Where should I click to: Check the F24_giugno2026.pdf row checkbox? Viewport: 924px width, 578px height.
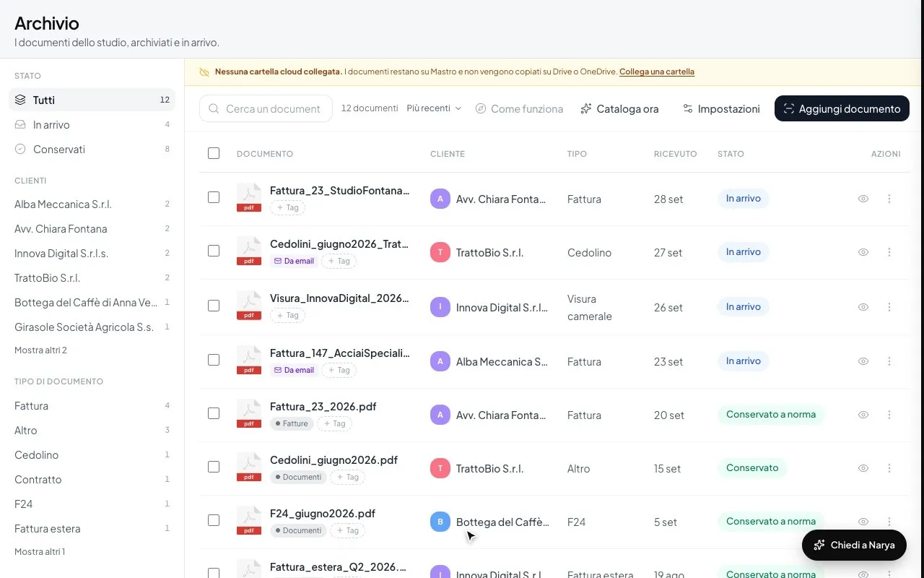coord(213,520)
